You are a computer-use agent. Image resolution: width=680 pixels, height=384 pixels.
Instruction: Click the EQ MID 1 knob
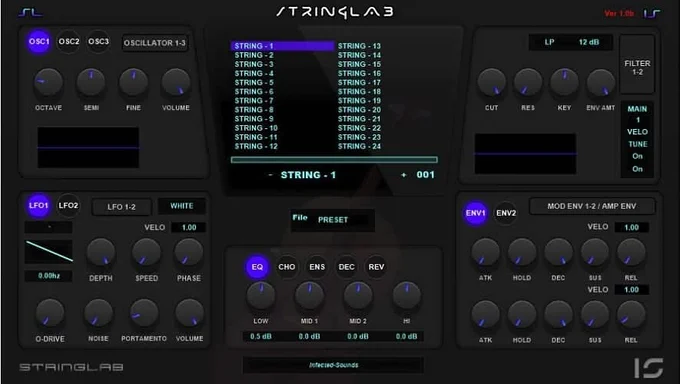[309, 295]
